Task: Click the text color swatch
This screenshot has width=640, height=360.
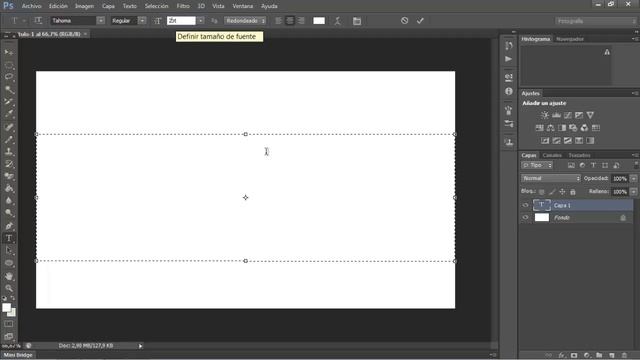Action: 319,20
